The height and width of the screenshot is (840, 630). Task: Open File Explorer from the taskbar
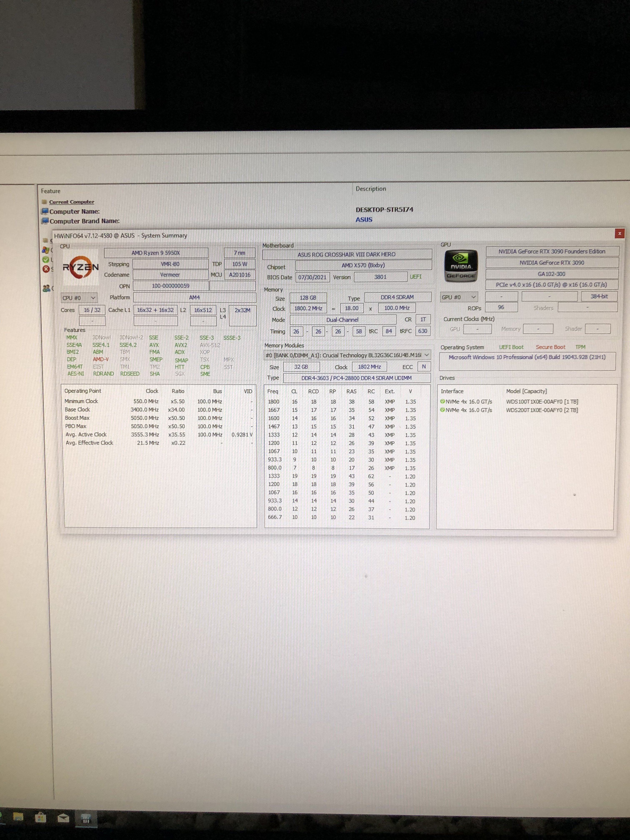point(18,817)
